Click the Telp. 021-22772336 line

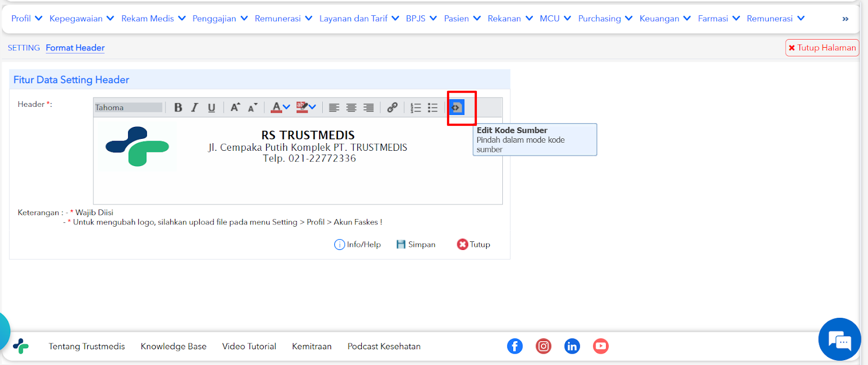tap(310, 158)
